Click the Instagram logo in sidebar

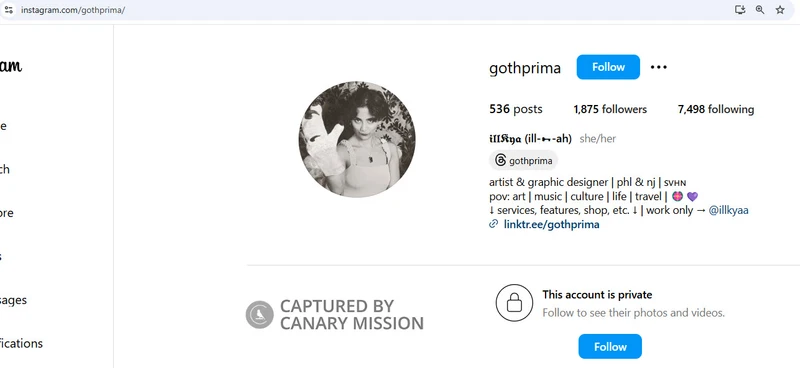11,66
